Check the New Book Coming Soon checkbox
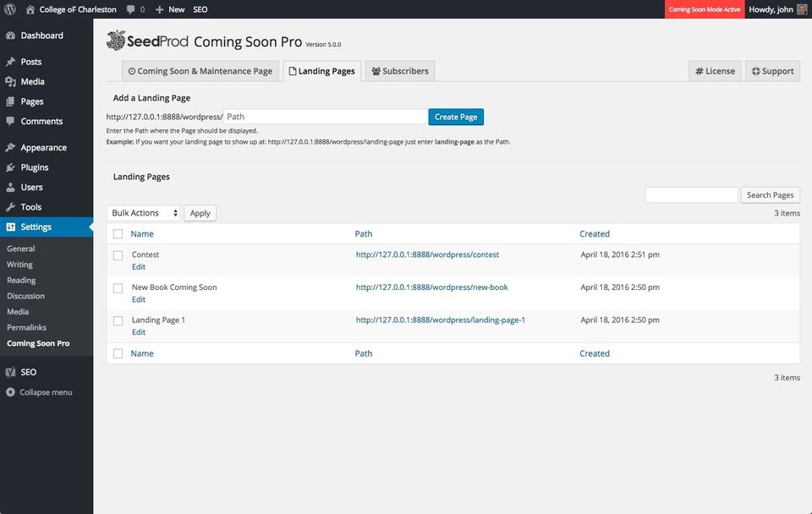The width and height of the screenshot is (812, 514). [118, 288]
